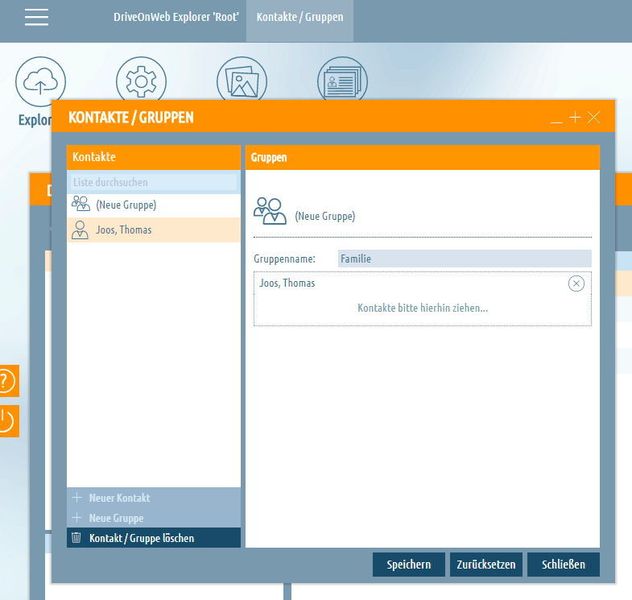The width and height of the screenshot is (632, 600).
Task: Open the Explorer cloud upload icon
Action: tap(40, 81)
